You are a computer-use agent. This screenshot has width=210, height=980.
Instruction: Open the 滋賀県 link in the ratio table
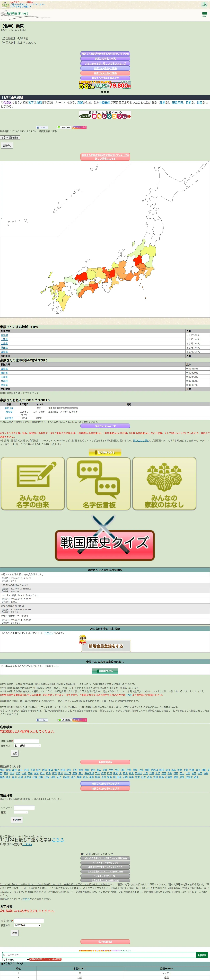coord(4,369)
